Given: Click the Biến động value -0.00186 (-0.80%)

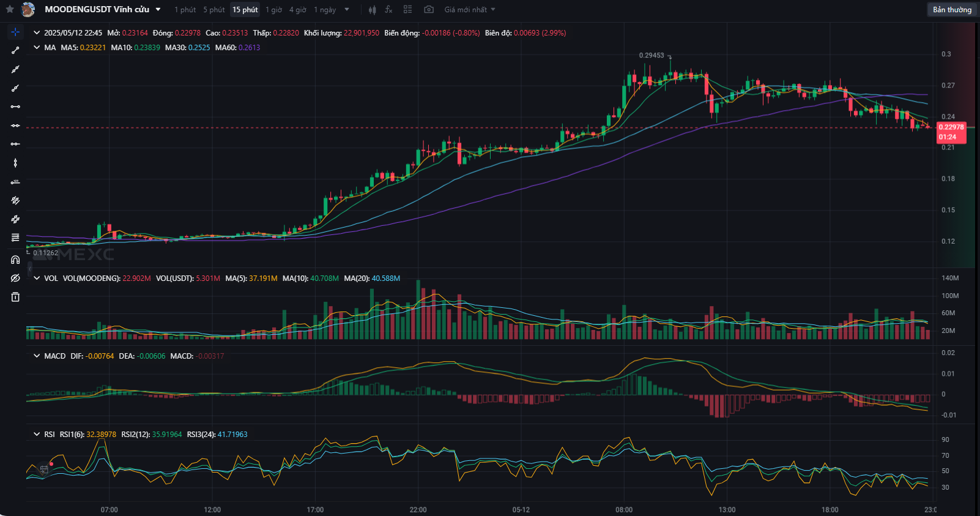Looking at the screenshot, I should pyautogui.click(x=451, y=33).
